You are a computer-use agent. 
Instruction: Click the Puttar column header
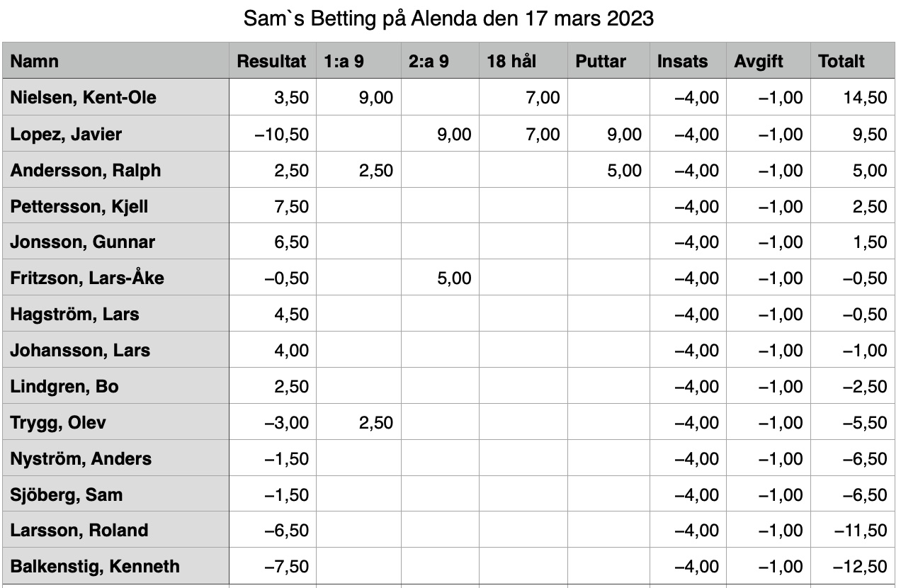click(608, 61)
